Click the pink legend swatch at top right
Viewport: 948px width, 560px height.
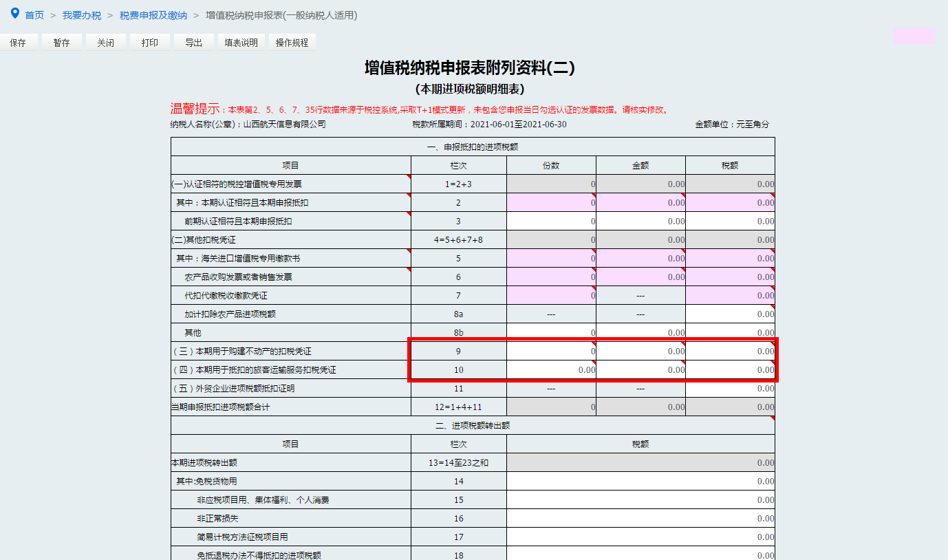click(x=914, y=36)
